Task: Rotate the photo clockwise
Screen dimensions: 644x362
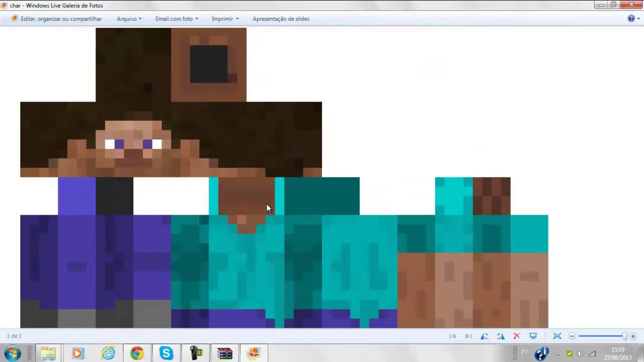Action: click(x=501, y=336)
